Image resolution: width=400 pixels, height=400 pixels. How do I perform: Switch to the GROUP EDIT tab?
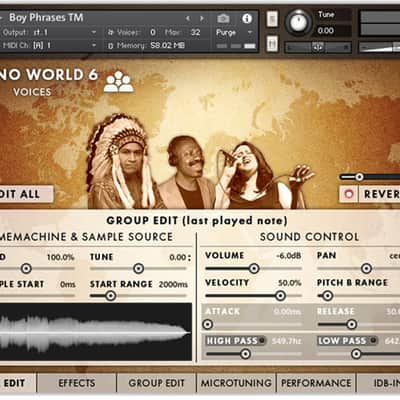click(x=156, y=383)
